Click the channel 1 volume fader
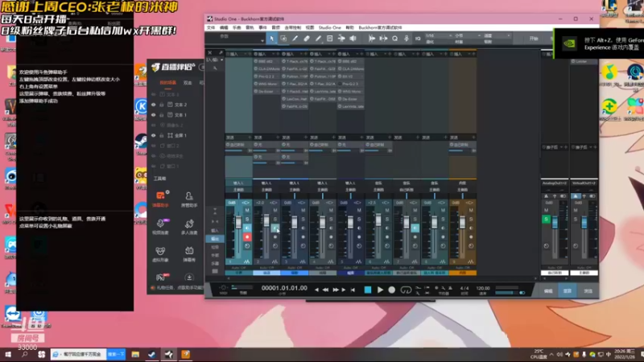This screenshot has width=644, height=362. click(x=238, y=222)
